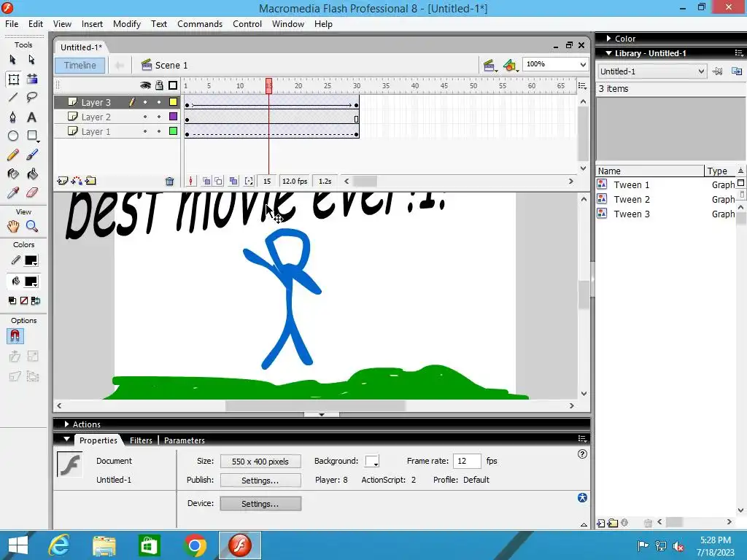
Task: Click the Device Settings button
Action: [260, 504]
